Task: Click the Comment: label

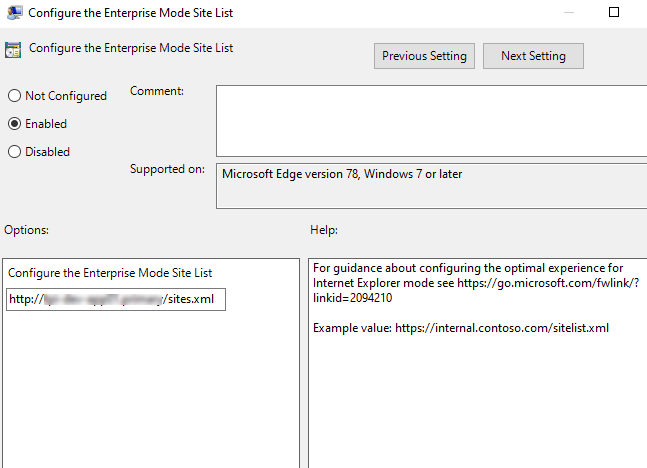Action: (157, 91)
